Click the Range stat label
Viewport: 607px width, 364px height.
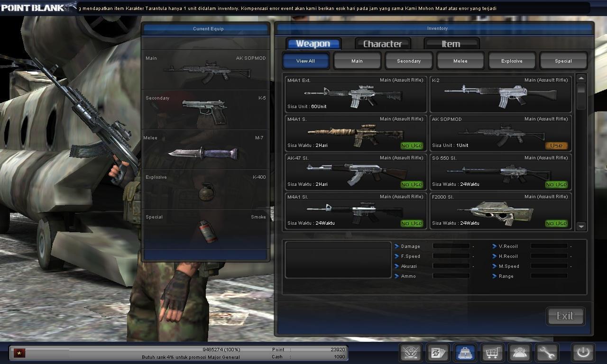click(x=506, y=276)
